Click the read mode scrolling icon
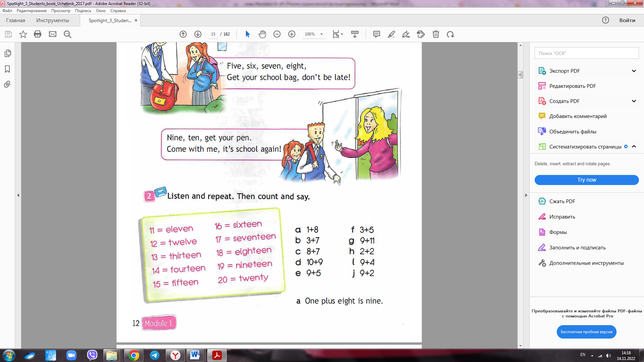Screen dimensions: 644x362 pyautogui.click(x=355, y=34)
